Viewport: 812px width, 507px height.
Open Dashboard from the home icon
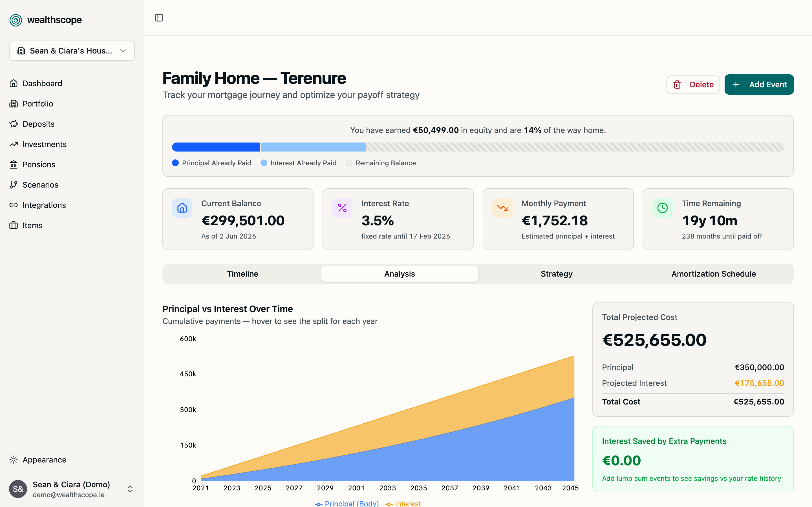point(14,83)
